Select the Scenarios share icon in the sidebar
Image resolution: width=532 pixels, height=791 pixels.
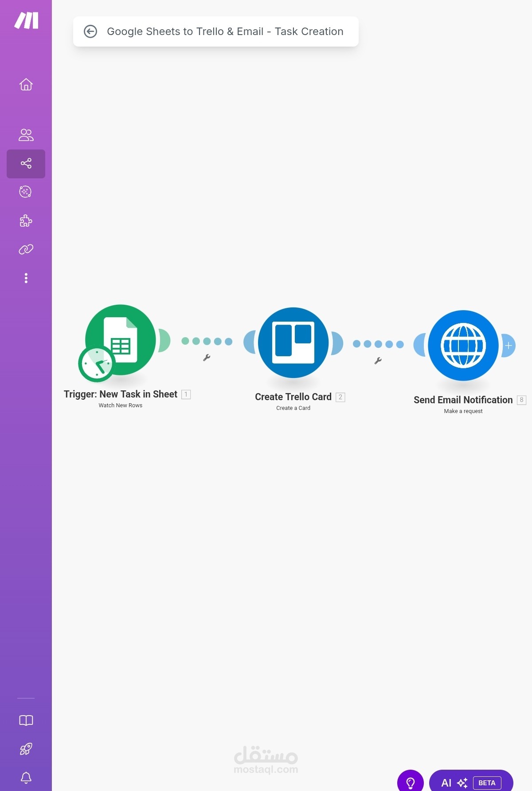click(x=26, y=164)
